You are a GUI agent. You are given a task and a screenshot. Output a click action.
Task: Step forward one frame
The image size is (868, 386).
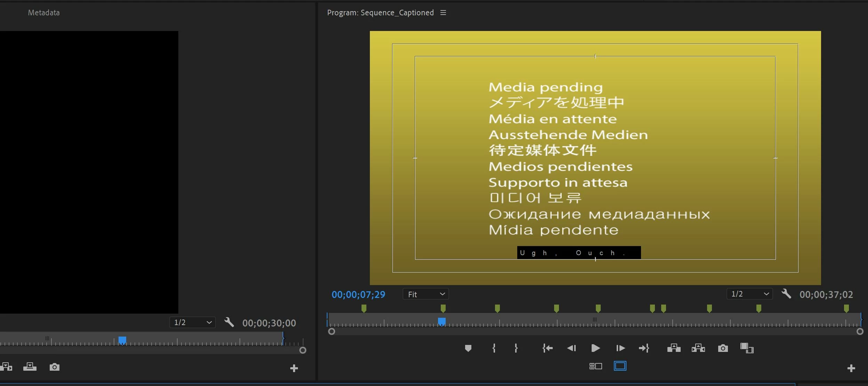pyautogui.click(x=620, y=348)
